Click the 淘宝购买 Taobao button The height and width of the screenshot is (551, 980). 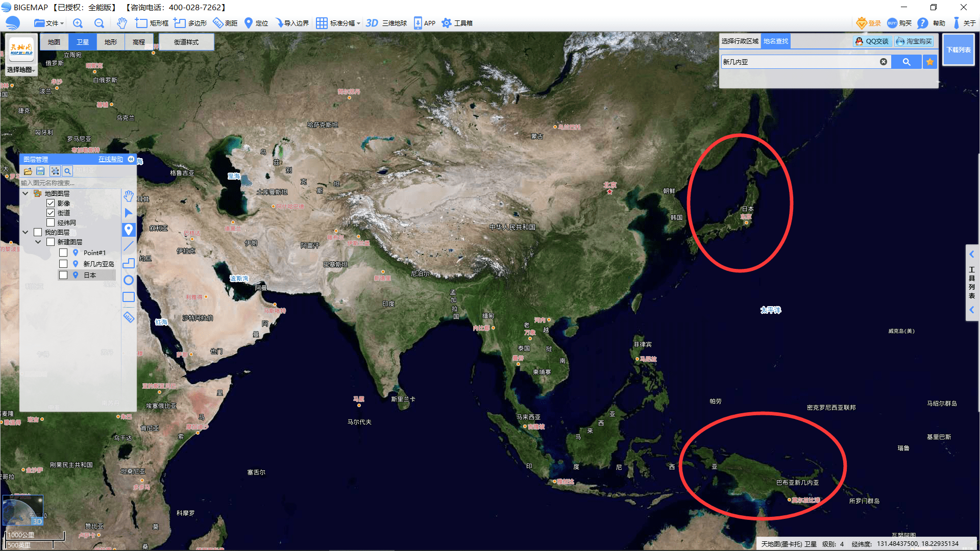[914, 41]
